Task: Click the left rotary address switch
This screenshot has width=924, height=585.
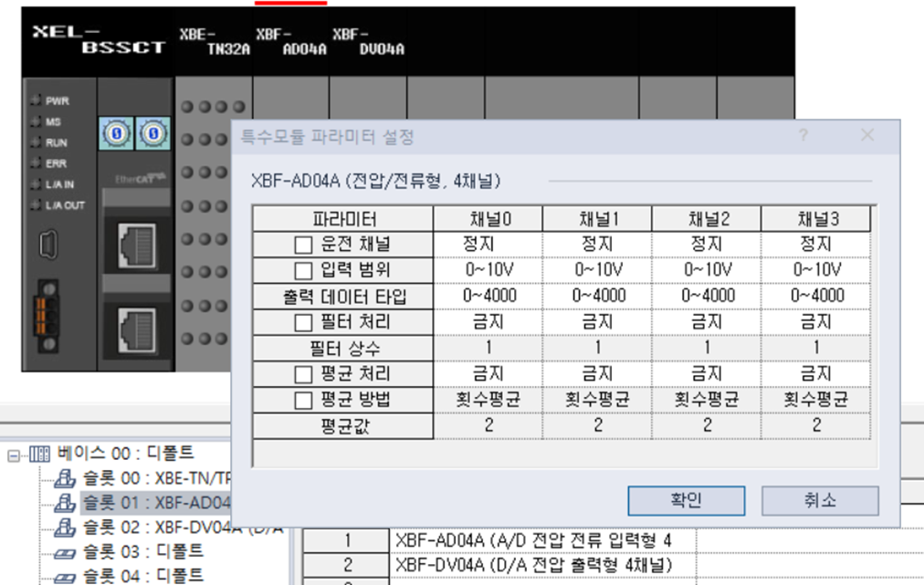Action: point(116,134)
